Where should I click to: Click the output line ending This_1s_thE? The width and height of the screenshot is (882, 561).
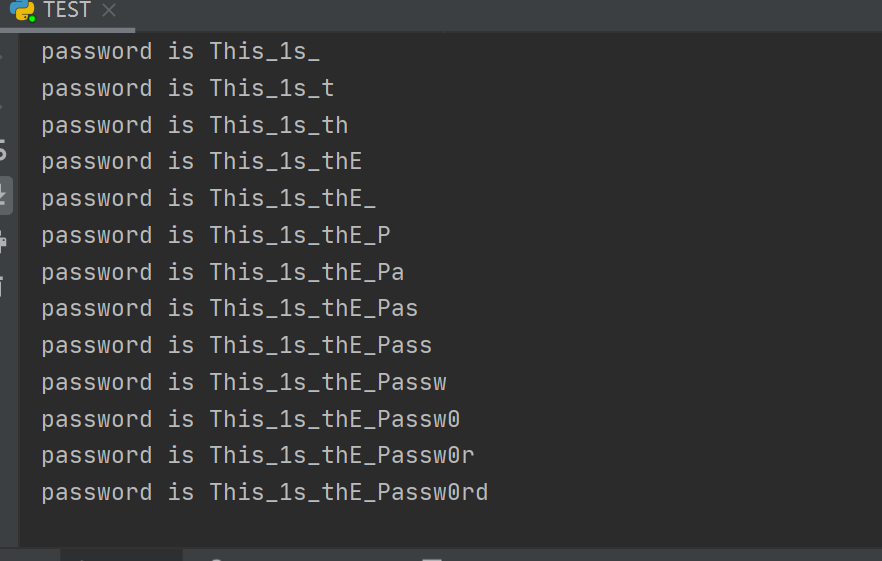pyautogui.click(x=201, y=161)
